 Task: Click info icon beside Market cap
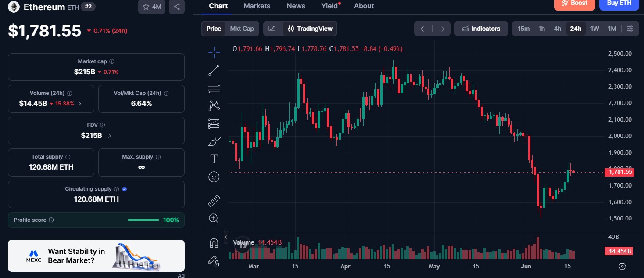click(x=112, y=61)
